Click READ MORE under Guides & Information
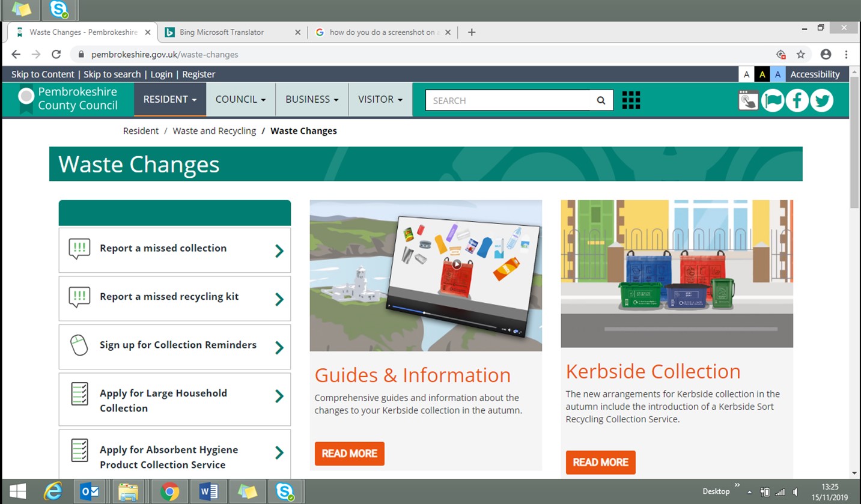The width and height of the screenshot is (861, 504). (349, 454)
